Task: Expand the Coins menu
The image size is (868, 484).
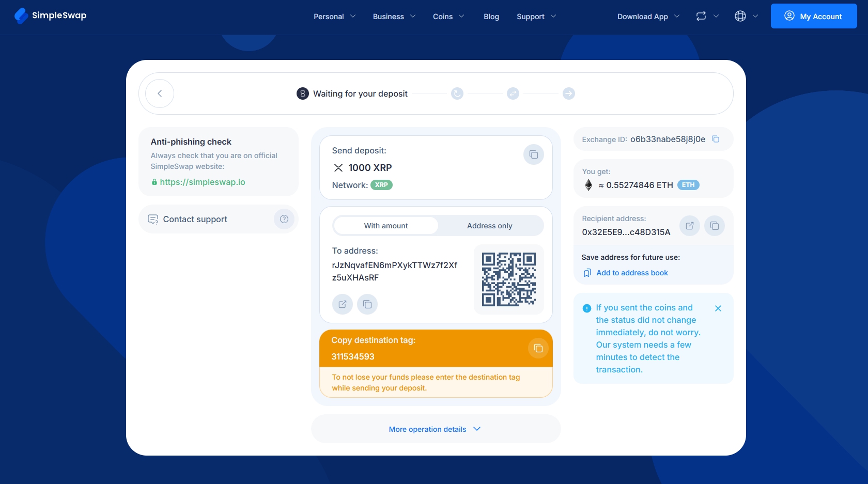Action: tap(448, 17)
